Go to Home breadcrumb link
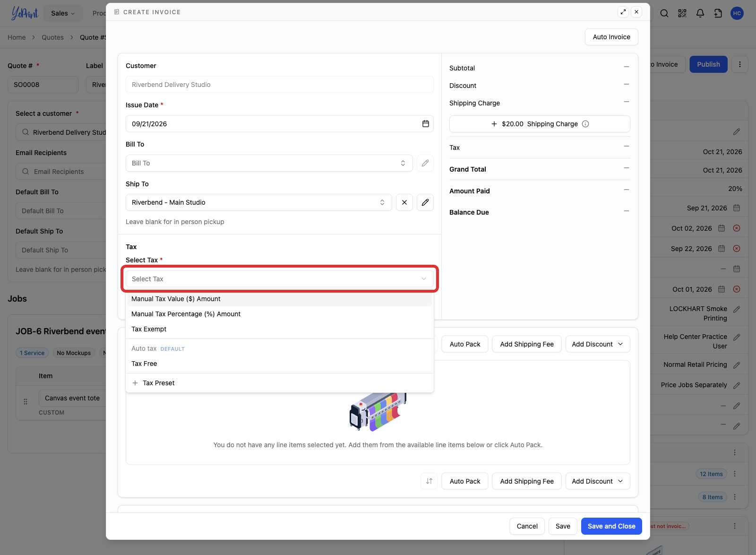 pos(17,37)
